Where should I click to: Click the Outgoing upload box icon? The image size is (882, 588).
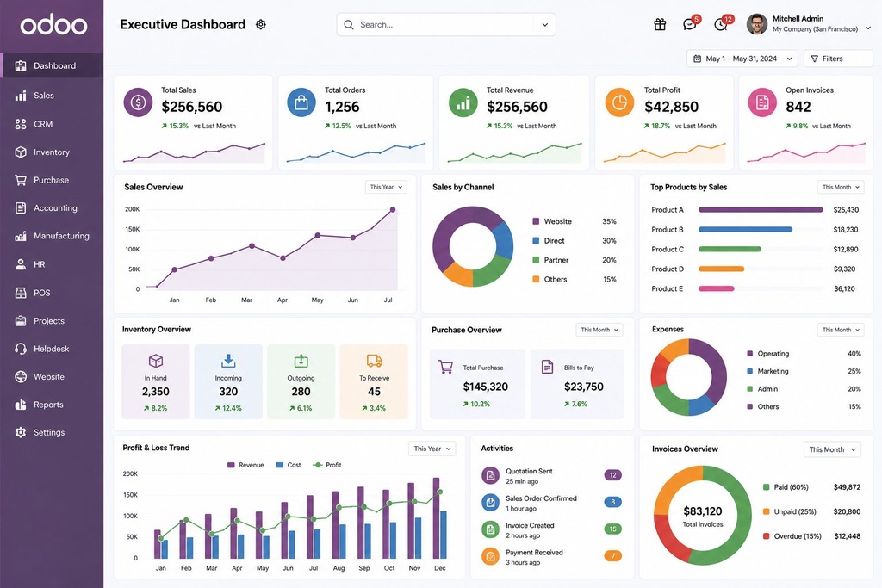pos(301,361)
